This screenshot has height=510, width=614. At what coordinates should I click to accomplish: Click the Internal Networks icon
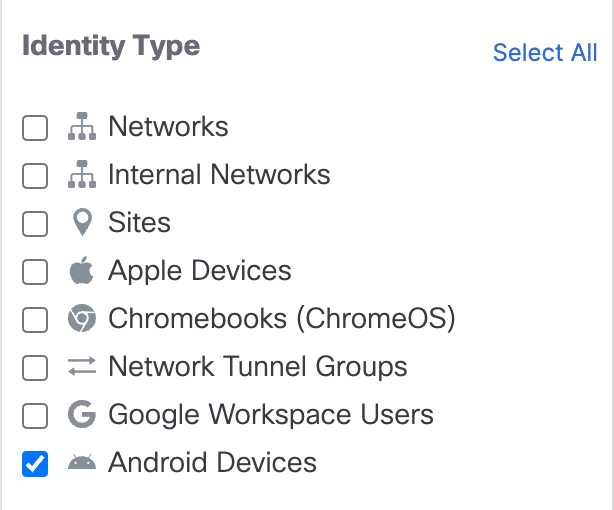[x=82, y=175]
